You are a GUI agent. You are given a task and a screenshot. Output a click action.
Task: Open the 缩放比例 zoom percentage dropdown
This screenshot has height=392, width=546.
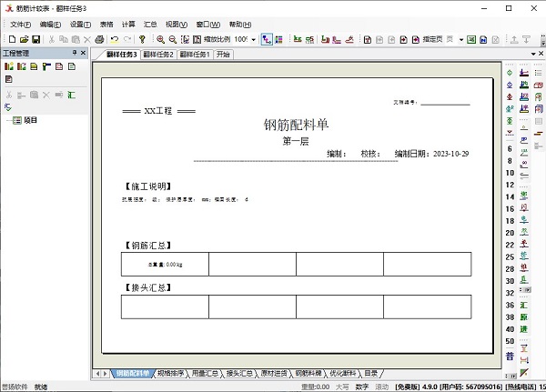point(254,40)
